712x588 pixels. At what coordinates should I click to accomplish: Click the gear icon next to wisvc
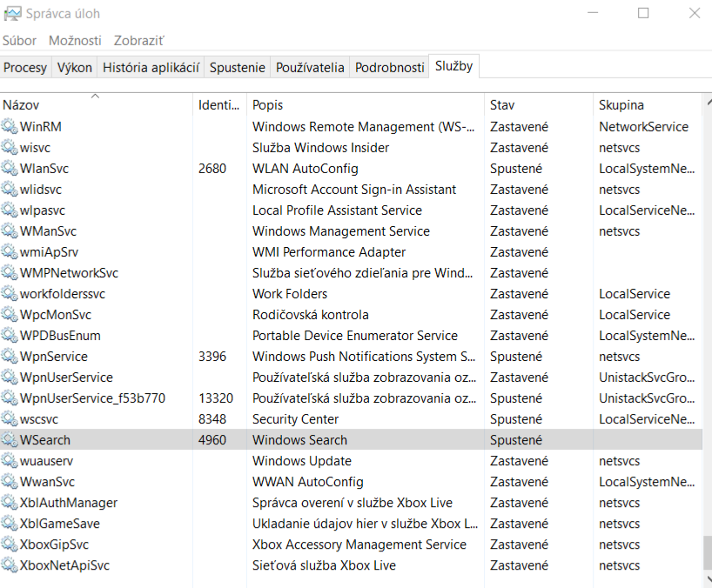9,147
